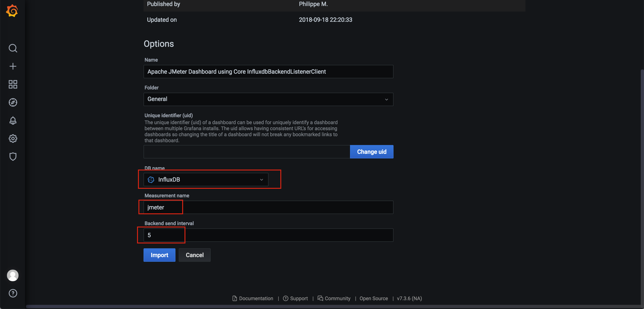Open the Documentation footer link
Image resolution: width=644 pixels, height=309 pixels.
pyautogui.click(x=253, y=298)
